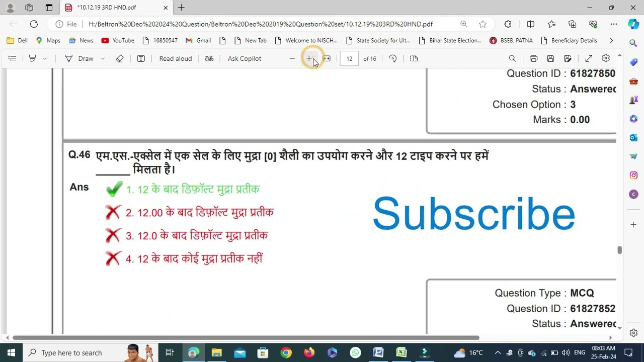Save the PDF with the disk icon
The width and height of the screenshot is (644, 362).
tap(550, 58)
